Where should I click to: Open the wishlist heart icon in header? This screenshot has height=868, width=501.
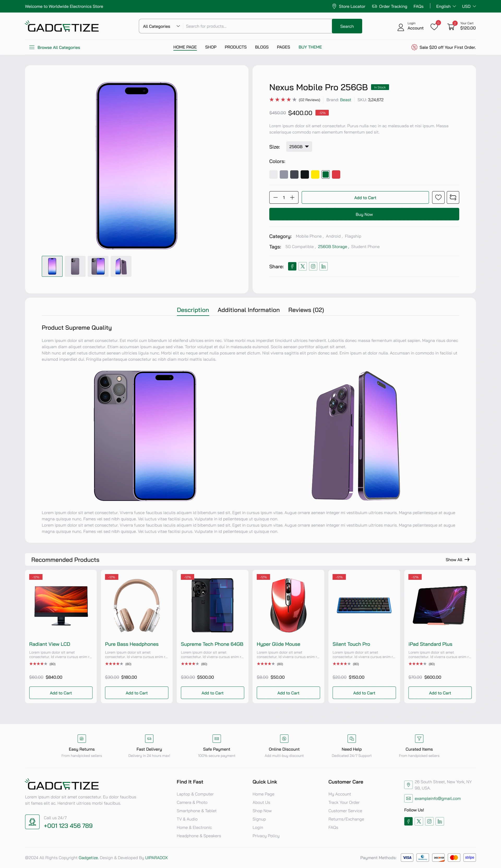pyautogui.click(x=434, y=27)
